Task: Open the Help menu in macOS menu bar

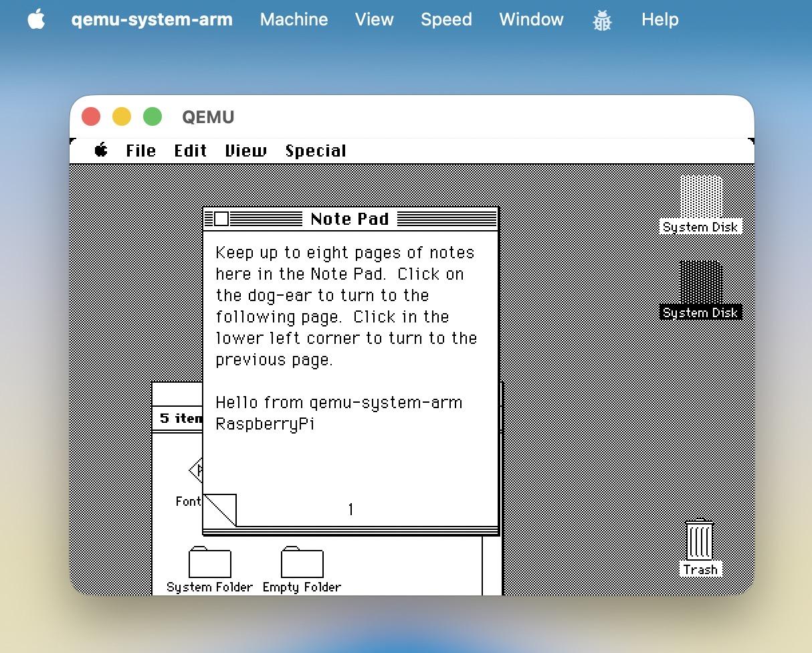Action: [659, 19]
